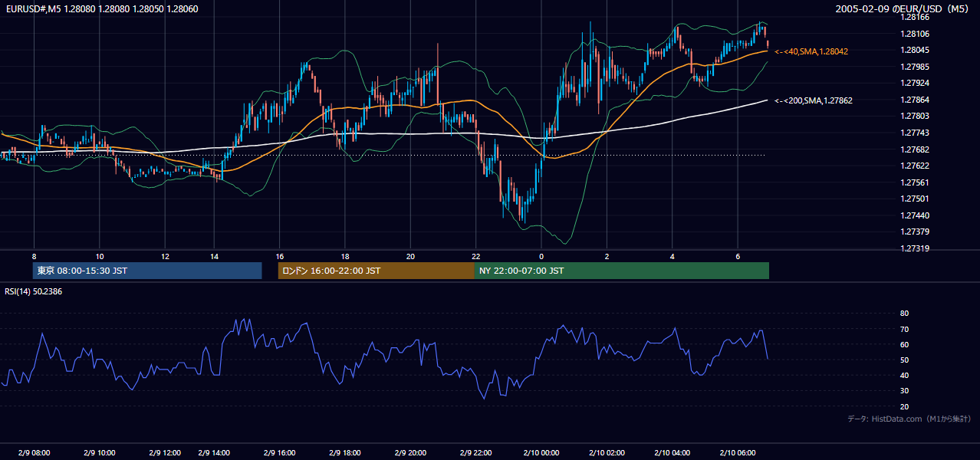
Task: Click hour label 6 under the price chart
Action: pos(738,256)
